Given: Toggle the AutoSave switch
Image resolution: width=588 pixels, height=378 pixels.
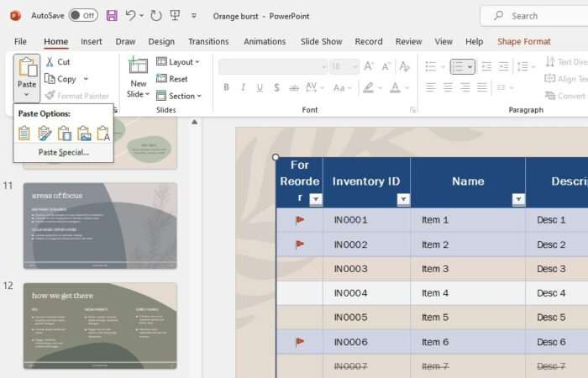Looking at the screenshot, I should [x=82, y=15].
